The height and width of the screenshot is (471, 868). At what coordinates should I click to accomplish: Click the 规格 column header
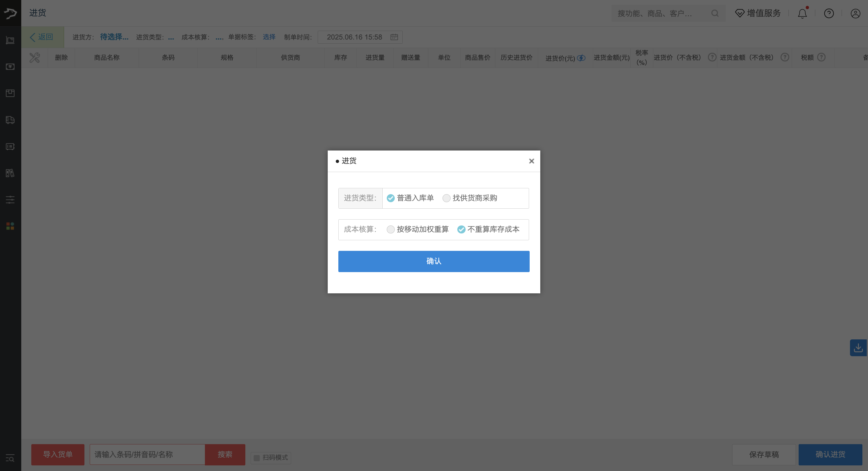point(227,58)
